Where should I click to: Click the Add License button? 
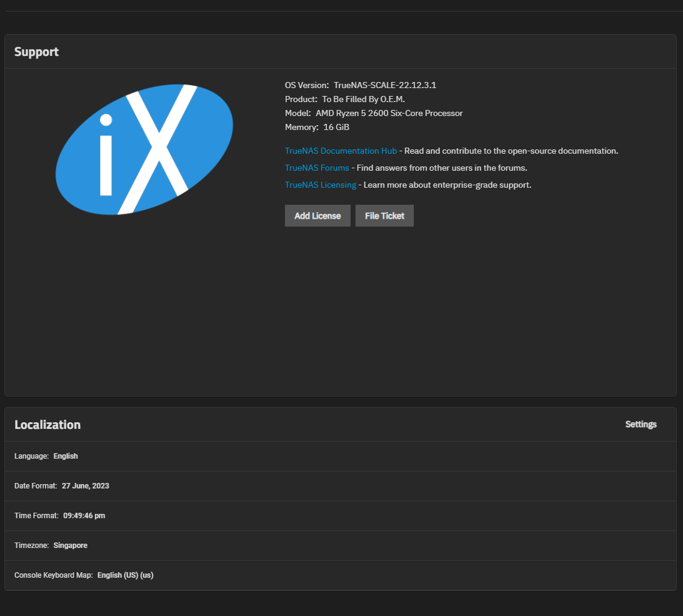click(318, 216)
